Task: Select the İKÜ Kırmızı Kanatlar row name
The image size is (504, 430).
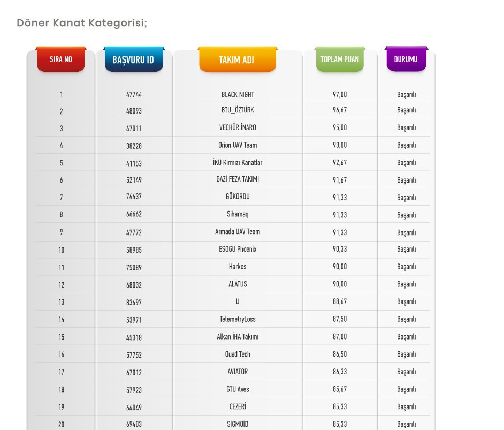Action: point(238,162)
